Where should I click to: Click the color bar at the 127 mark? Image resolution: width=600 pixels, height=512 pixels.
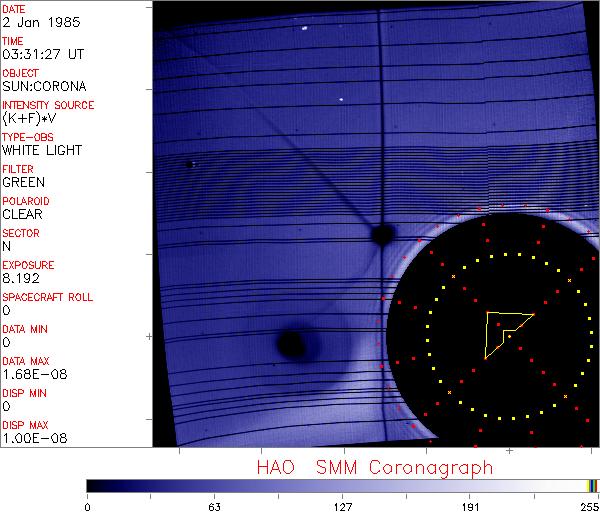click(x=342, y=485)
